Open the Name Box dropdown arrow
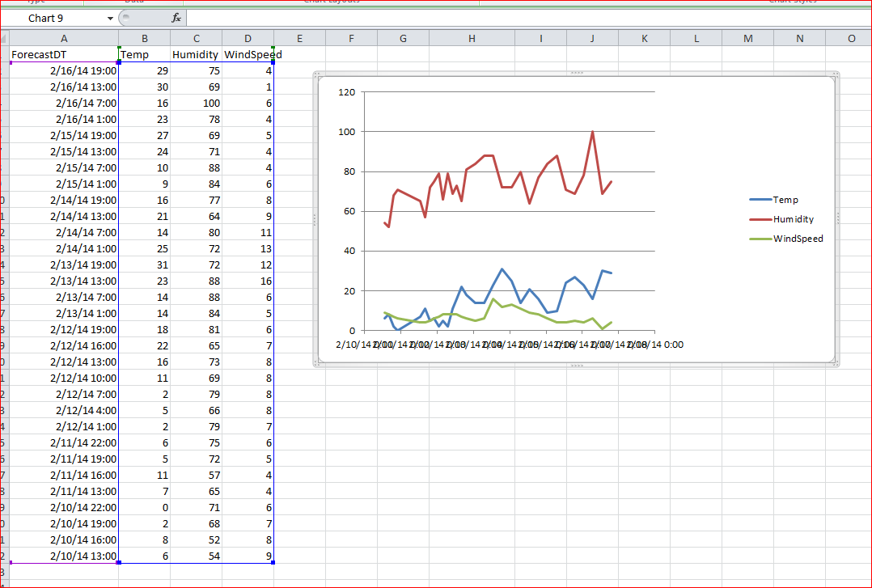Screen dimensions: 872x588 point(110,19)
